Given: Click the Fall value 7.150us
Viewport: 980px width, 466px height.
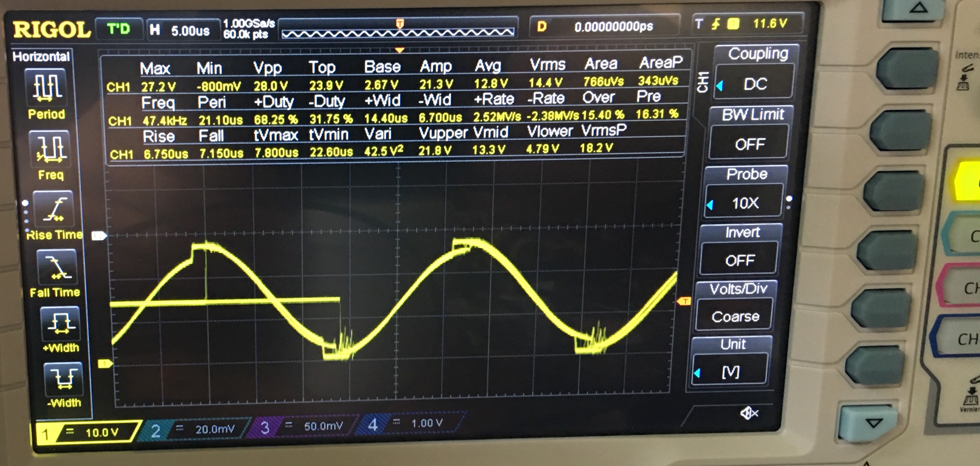Looking at the screenshot, I should 221,153.
